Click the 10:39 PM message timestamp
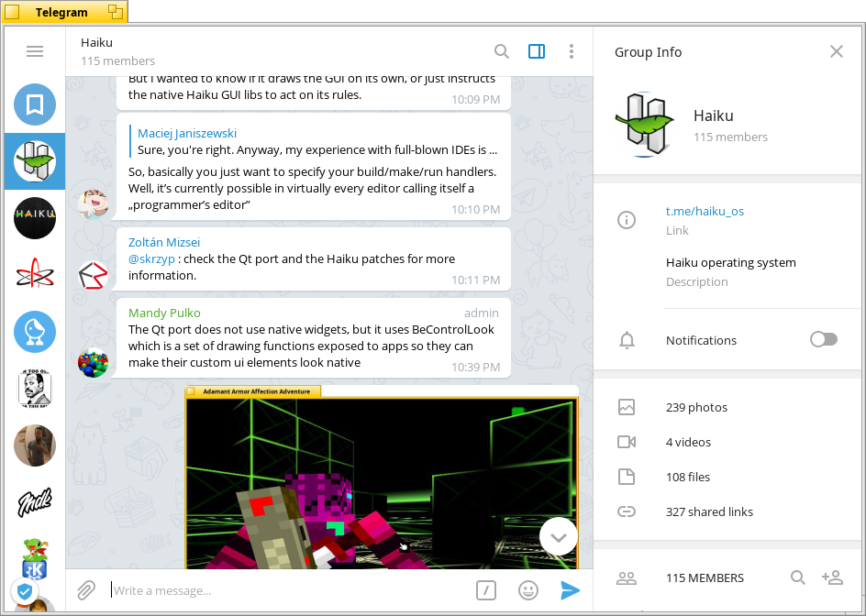This screenshot has width=866, height=616. pos(475,367)
